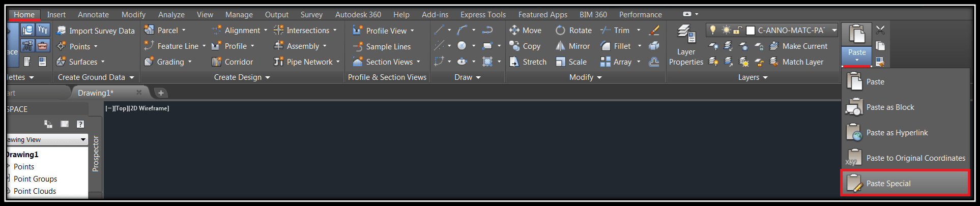The width and height of the screenshot is (980, 206).
Task: Toggle layer freeze sun icon
Action: pos(726,30)
